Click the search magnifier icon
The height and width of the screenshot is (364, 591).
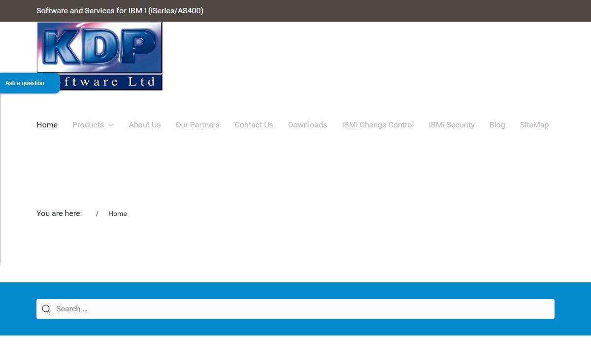(x=46, y=309)
